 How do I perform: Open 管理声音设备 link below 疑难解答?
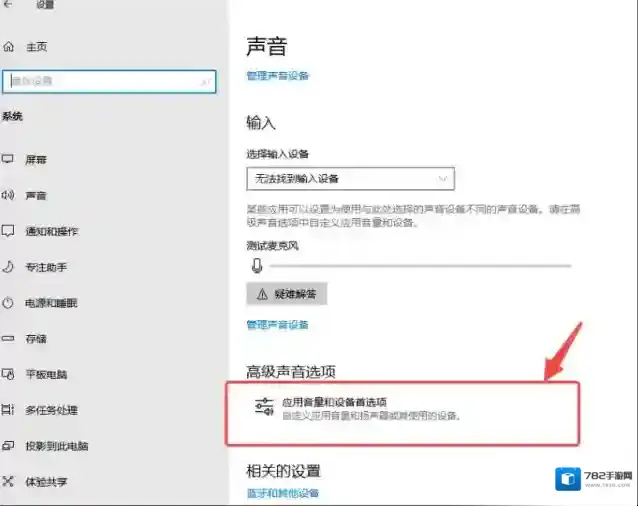click(277, 325)
